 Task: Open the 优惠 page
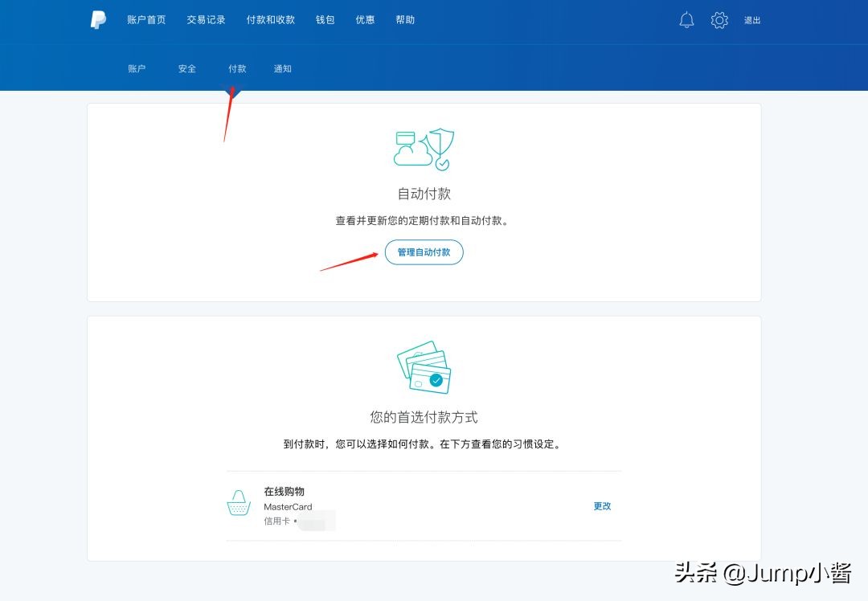pos(365,19)
